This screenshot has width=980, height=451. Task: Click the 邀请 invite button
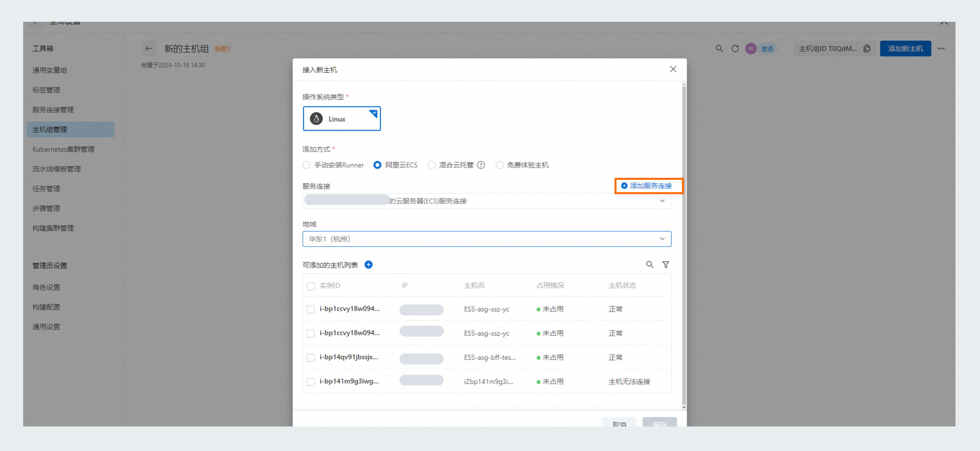pos(767,49)
